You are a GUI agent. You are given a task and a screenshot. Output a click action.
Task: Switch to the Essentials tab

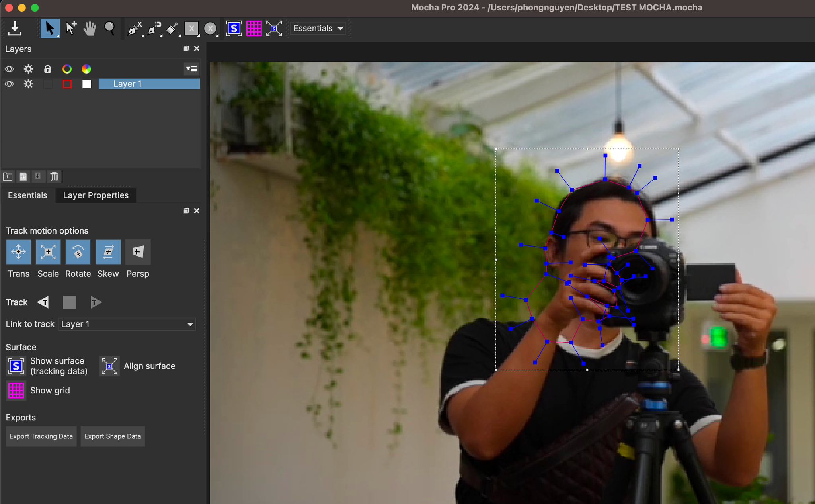pyautogui.click(x=27, y=195)
